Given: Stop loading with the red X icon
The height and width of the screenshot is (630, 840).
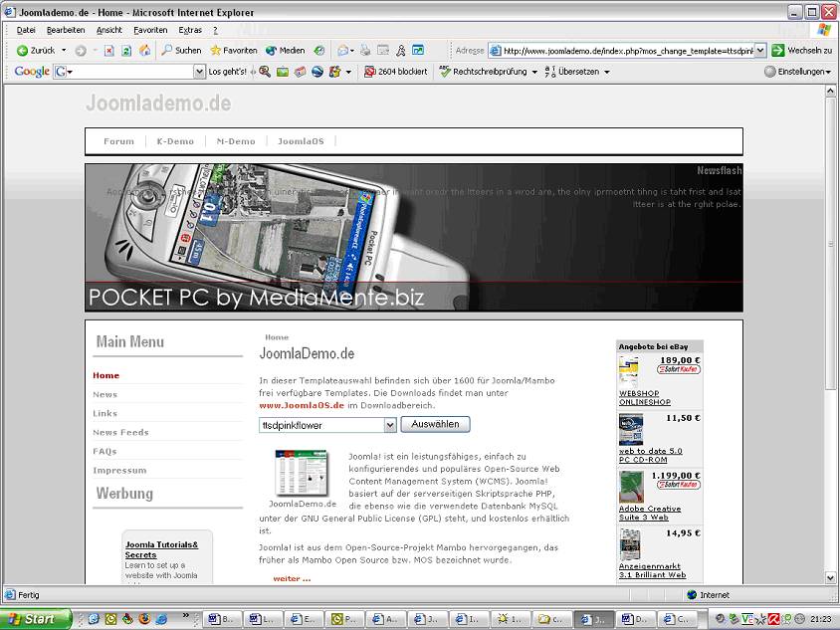Looking at the screenshot, I should coord(108,51).
